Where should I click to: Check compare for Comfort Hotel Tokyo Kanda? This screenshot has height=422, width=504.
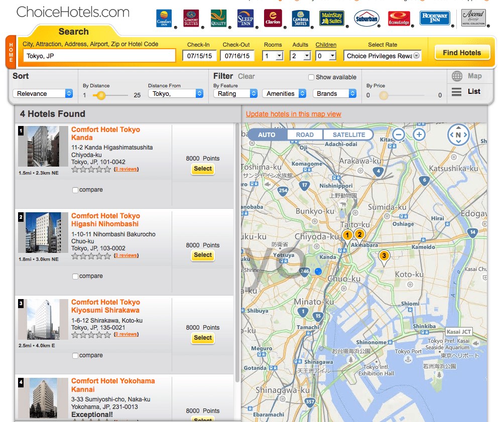tap(75, 190)
